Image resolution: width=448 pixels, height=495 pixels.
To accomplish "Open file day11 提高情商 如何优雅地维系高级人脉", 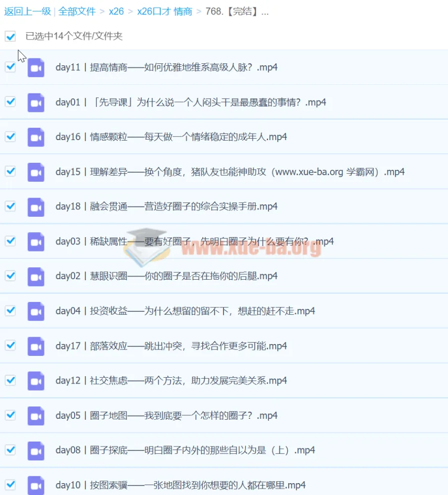I will 167,67.
